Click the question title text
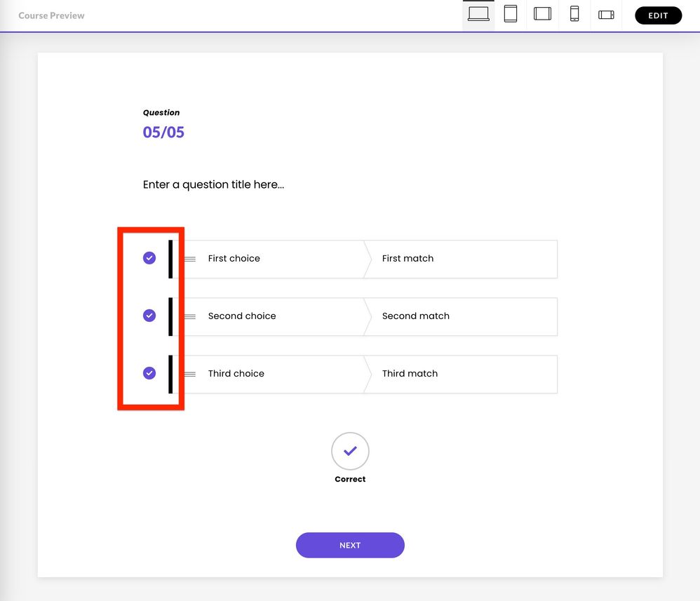 (x=213, y=185)
